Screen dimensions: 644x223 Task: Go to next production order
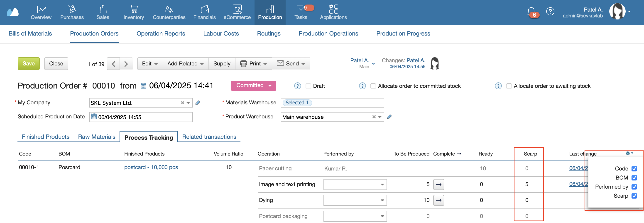[126, 64]
